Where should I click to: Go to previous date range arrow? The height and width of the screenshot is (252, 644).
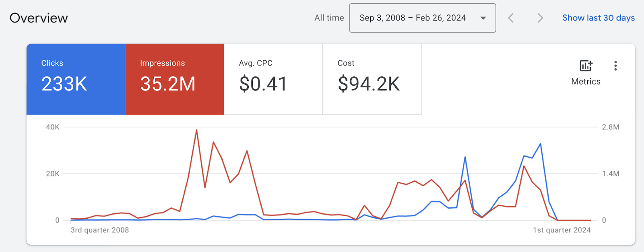(511, 18)
